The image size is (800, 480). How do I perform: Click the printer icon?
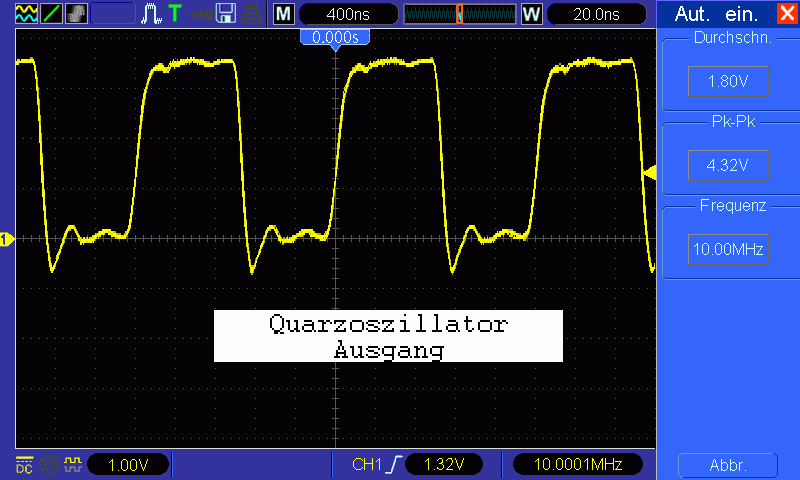251,13
